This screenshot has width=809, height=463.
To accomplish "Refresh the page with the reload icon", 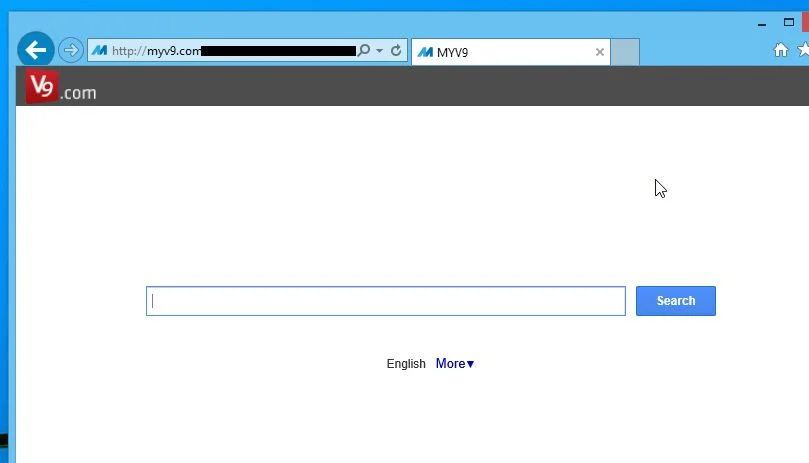I will [396, 50].
